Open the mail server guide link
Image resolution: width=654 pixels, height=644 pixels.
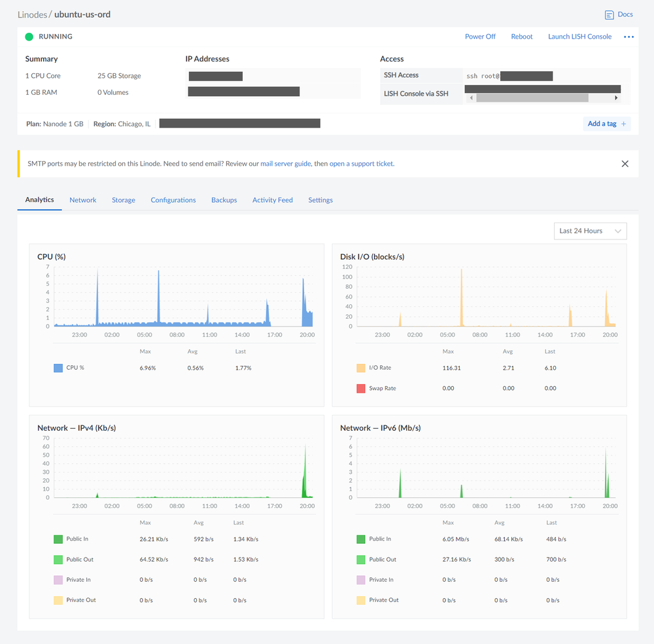284,164
